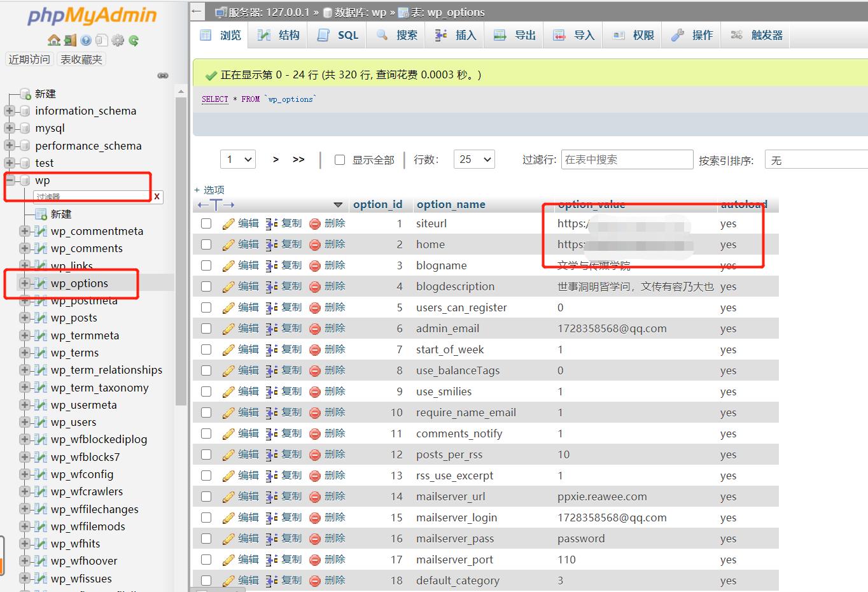
Task: Click the column options arrow in table header
Action: click(x=338, y=205)
